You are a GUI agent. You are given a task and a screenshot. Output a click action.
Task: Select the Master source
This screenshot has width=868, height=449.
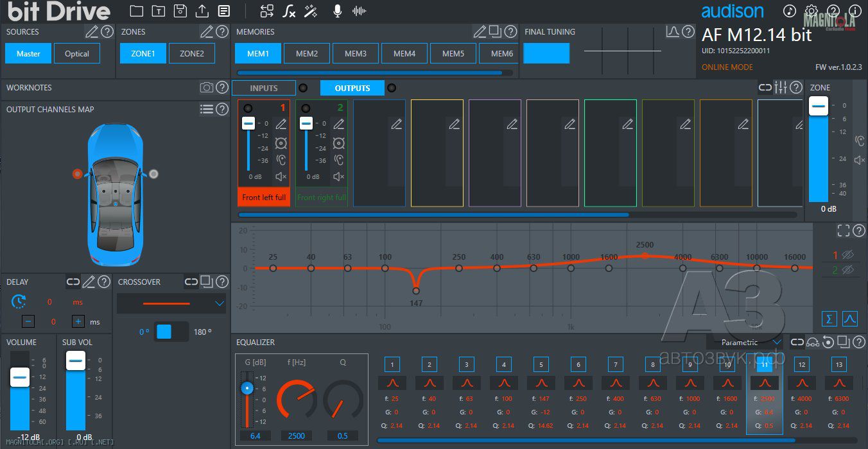pos(28,54)
